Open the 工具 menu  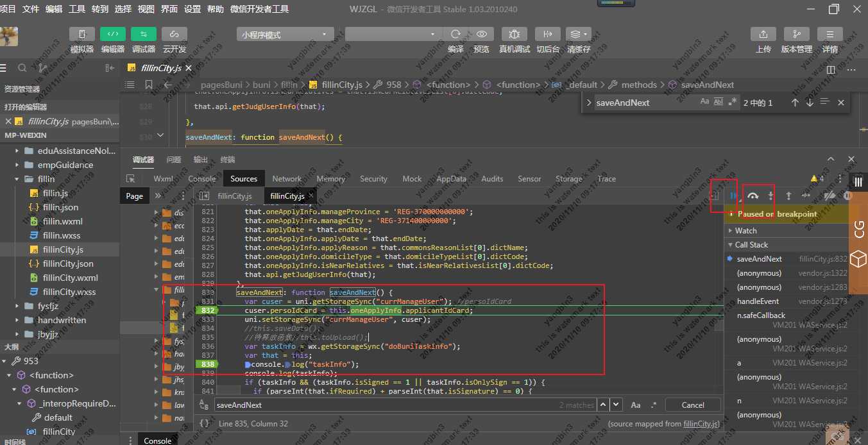click(77, 9)
